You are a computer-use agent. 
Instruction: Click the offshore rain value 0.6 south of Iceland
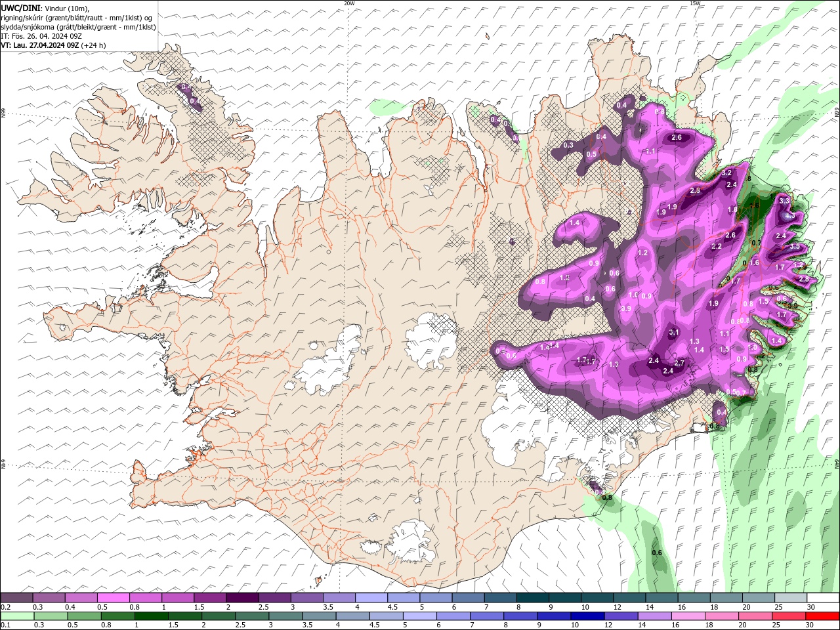pyautogui.click(x=657, y=553)
